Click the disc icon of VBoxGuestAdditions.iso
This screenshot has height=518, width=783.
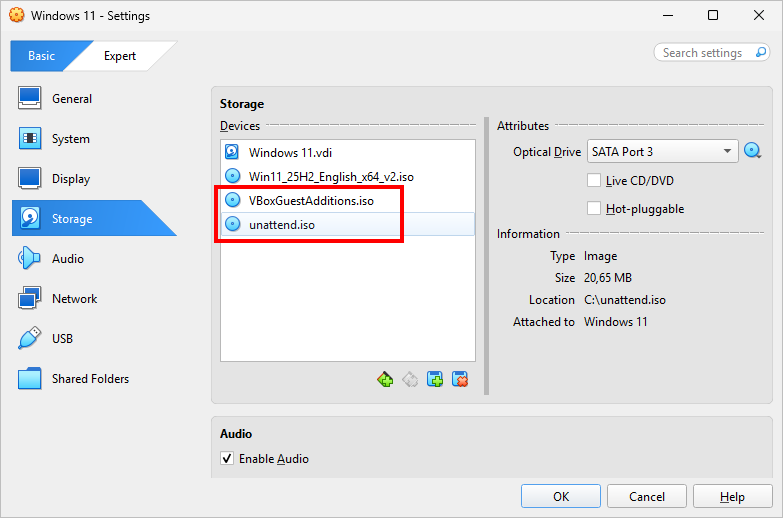[x=232, y=200]
